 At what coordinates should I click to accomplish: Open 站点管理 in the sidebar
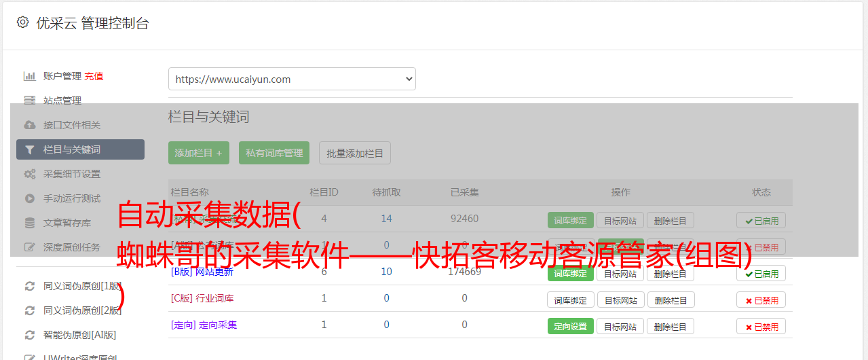(62, 101)
